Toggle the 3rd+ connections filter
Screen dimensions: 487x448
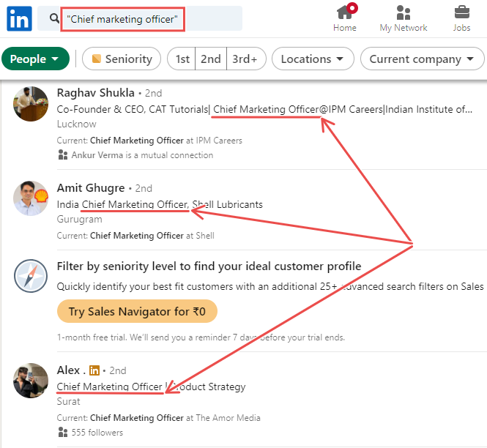[245, 59]
